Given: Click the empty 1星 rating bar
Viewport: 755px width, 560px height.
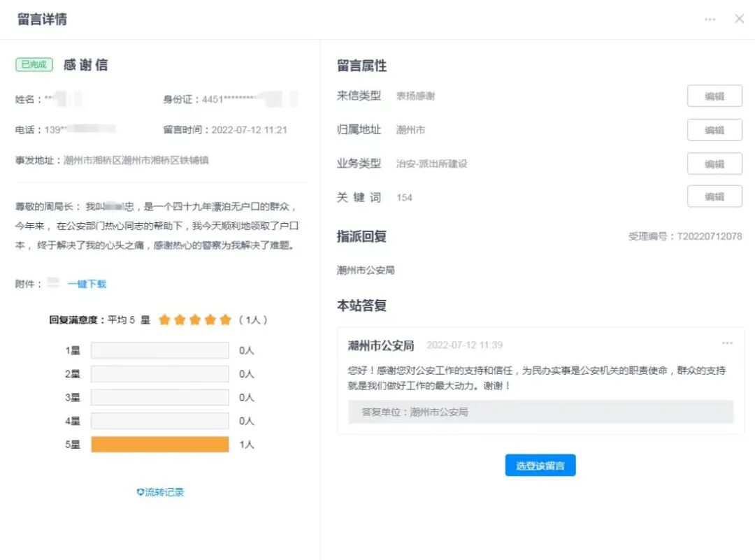Looking at the screenshot, I should point(159,350).
